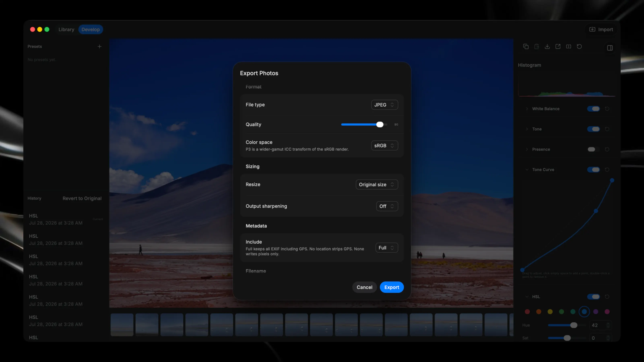
Task: Reset the Tone Curve section
Action: click(x=607, y=169)
